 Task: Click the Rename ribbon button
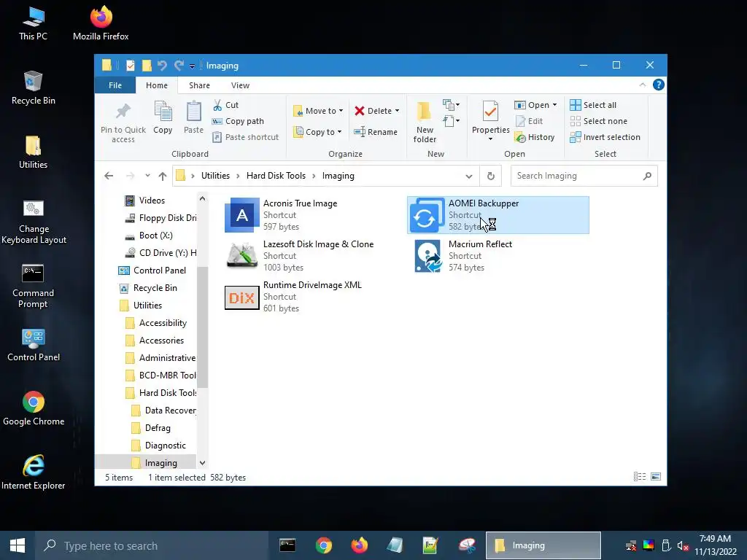tap(376, 132)
